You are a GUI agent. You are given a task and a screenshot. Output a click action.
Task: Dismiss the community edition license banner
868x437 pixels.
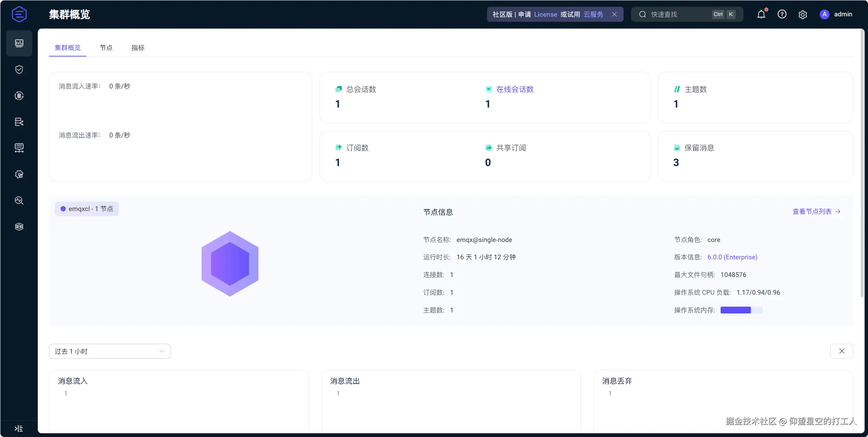click(x=614, y=14)
